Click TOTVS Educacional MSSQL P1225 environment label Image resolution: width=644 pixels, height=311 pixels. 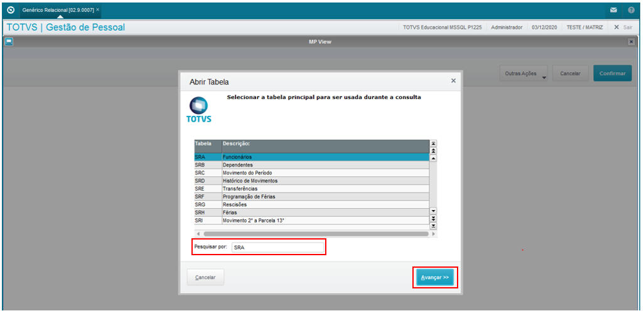(x=443, y=28)
